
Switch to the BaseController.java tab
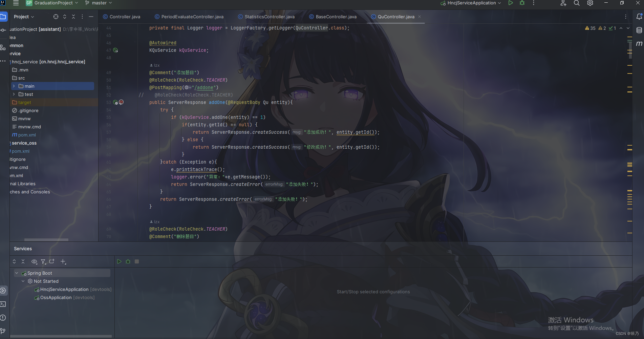point(336,16)
